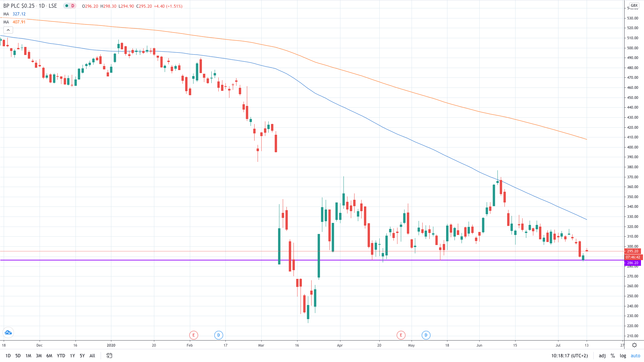Click the February dividend marker D
The height and width of the screenshot is (362, 644).
[x=219, y=335]
